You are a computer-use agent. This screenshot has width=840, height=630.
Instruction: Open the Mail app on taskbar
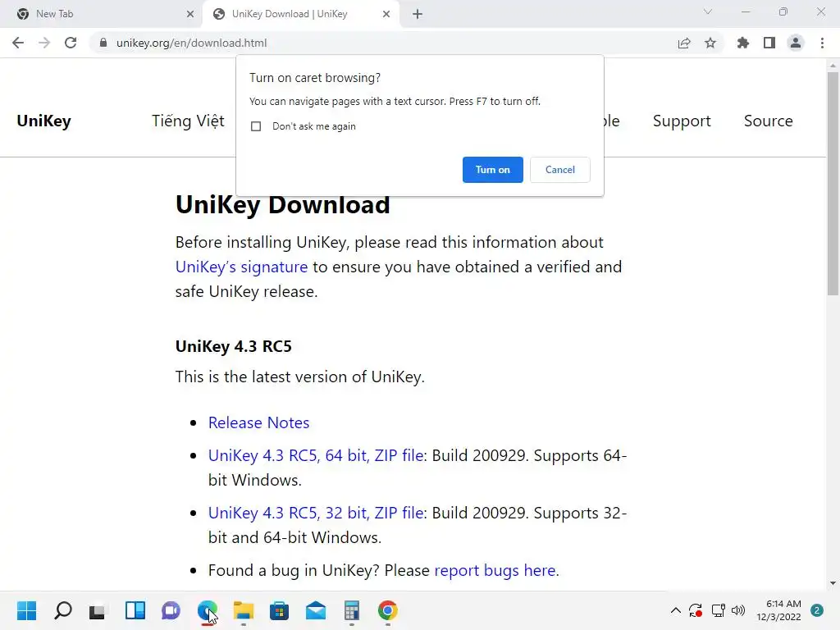click(x=316, y=610)
